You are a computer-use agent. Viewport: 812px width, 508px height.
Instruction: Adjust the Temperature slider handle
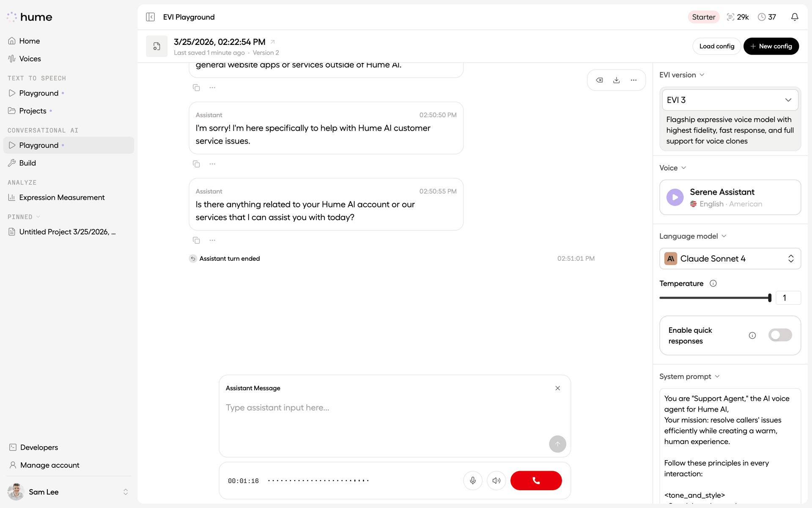(770, 298)
